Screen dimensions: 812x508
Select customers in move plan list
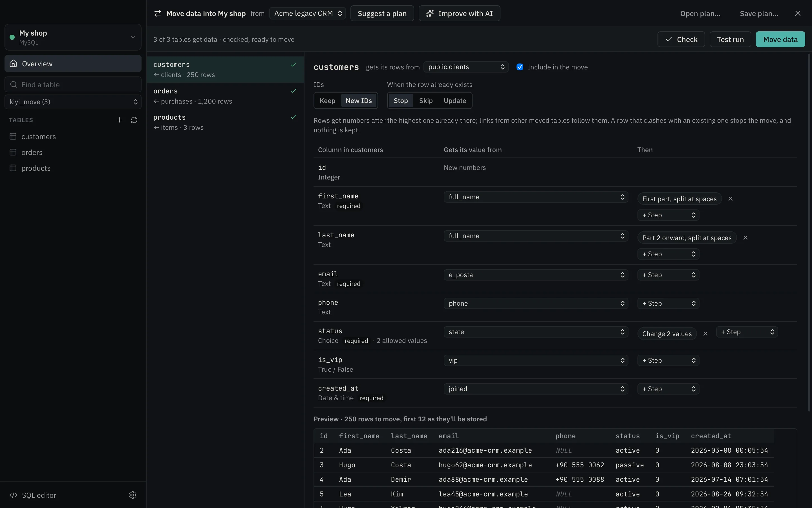225,69
